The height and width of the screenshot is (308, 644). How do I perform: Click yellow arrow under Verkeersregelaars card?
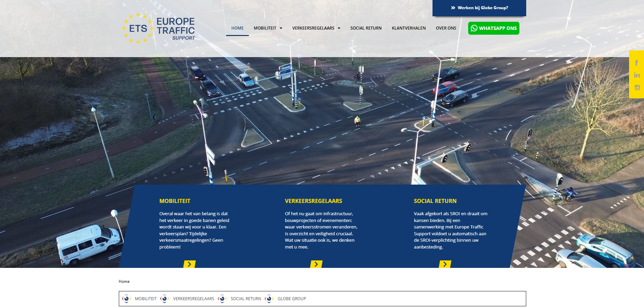316,264
